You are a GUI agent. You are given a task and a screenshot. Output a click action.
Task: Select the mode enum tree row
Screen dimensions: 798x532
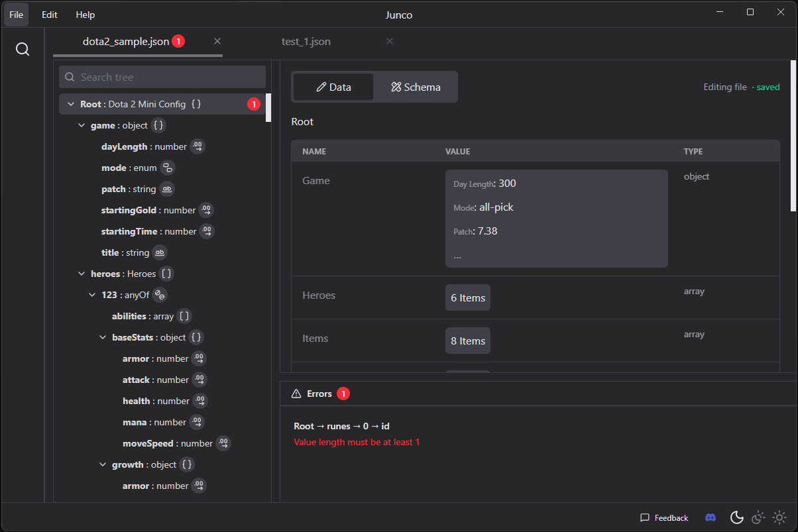pos(162,168)
